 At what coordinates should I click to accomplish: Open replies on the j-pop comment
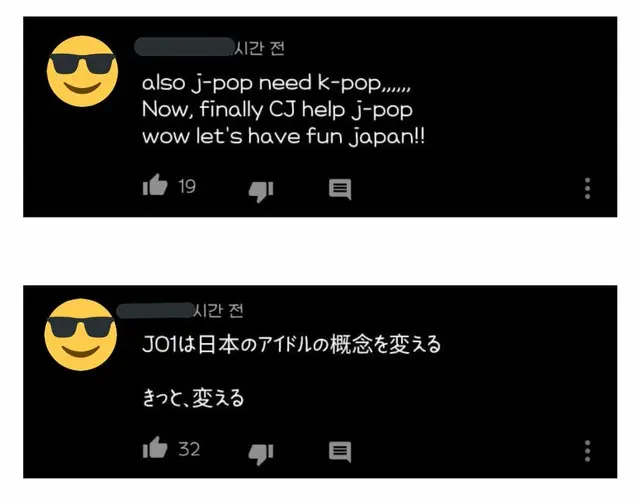point(340,189)
